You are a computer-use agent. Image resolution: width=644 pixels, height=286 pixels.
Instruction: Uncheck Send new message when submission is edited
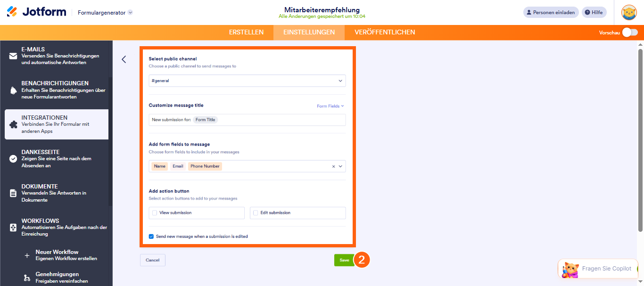[x=151, y=237]
